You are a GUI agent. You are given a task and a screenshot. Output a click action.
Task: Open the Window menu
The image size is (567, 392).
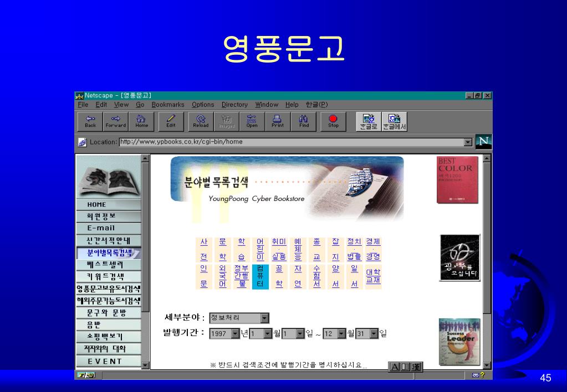[x=267, y=105]
